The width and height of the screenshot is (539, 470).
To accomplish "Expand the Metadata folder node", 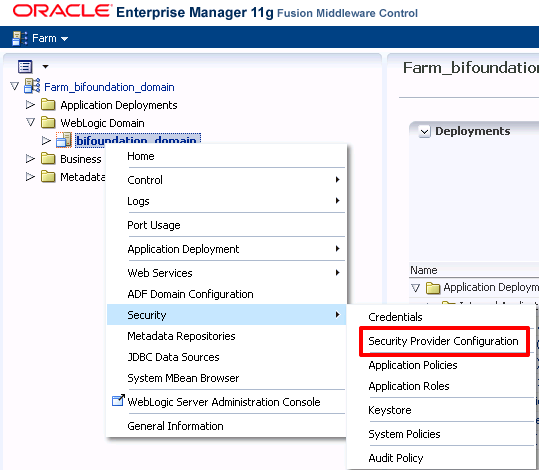I will pyautogui.click(x=30, y=176).
